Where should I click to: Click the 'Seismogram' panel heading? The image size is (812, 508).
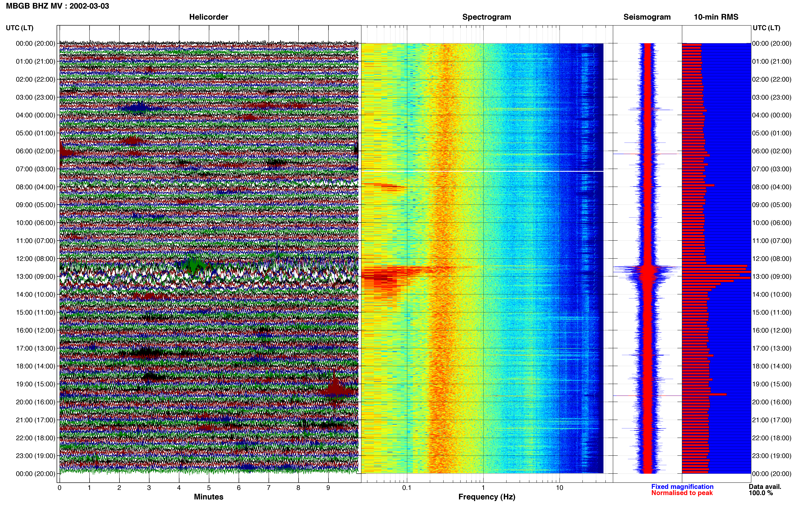647,17
